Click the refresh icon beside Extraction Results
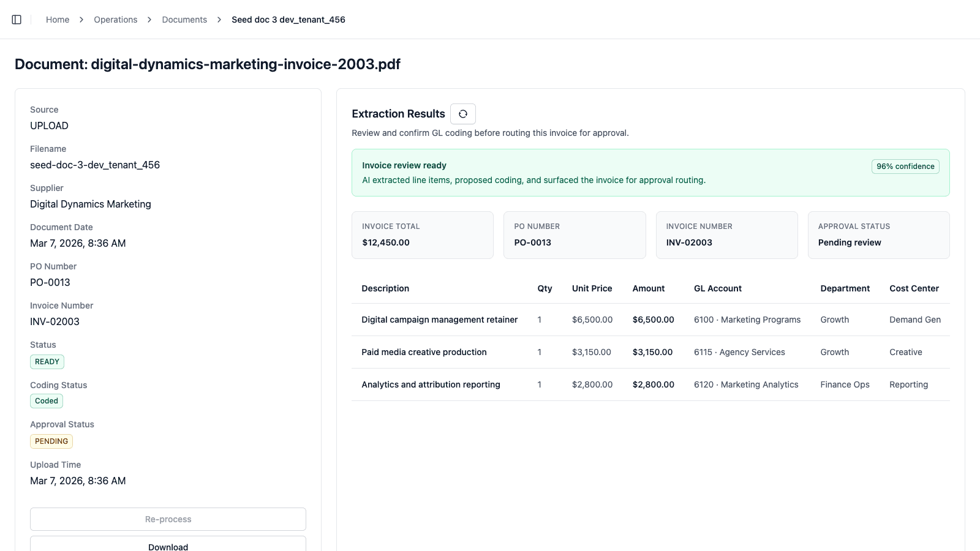 pos(463,113)
